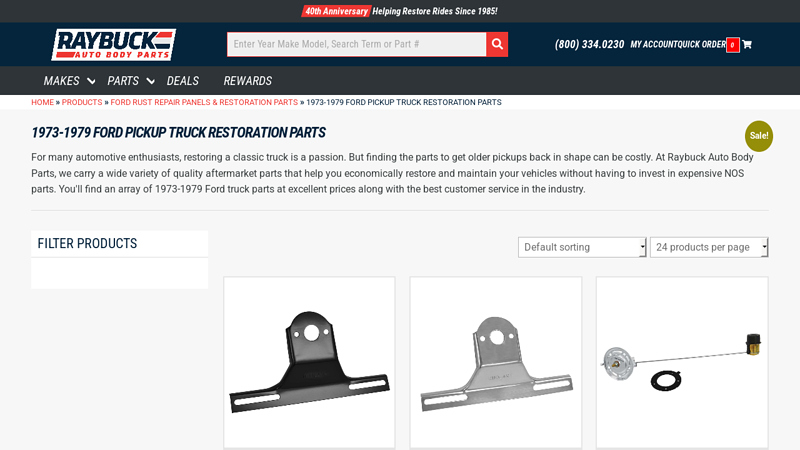Click the yellow Sale! badge
The width and height of the screenshot is (800, 450).
coord(759,136)
